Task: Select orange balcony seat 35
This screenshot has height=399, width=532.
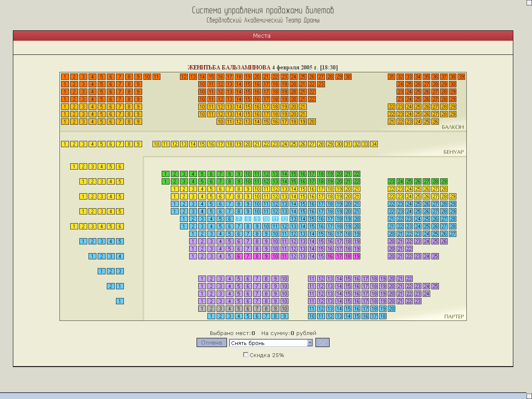Action: click(426, 77)
